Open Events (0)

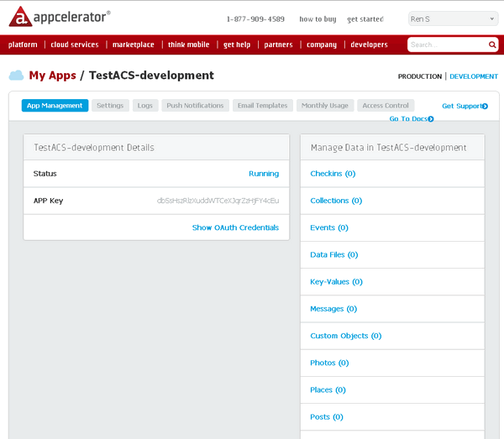coord(329,227)
